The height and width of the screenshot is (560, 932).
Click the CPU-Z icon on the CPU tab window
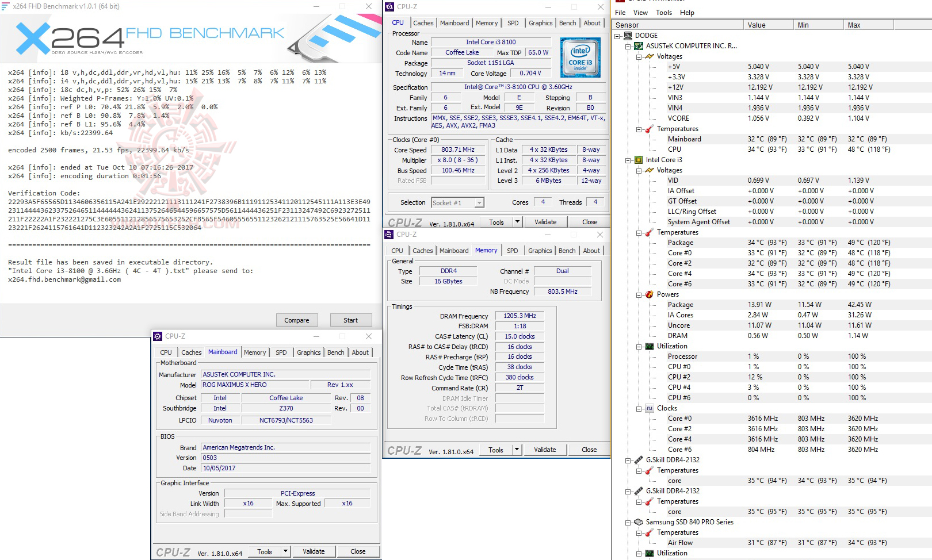(x=389, y=7)
